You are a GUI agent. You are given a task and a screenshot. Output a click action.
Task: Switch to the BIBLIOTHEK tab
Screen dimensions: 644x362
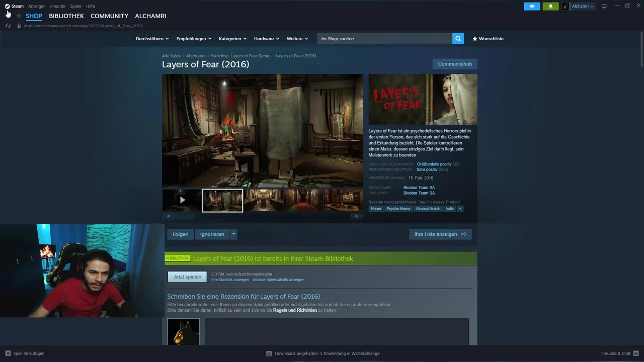(x=66, y=16)
